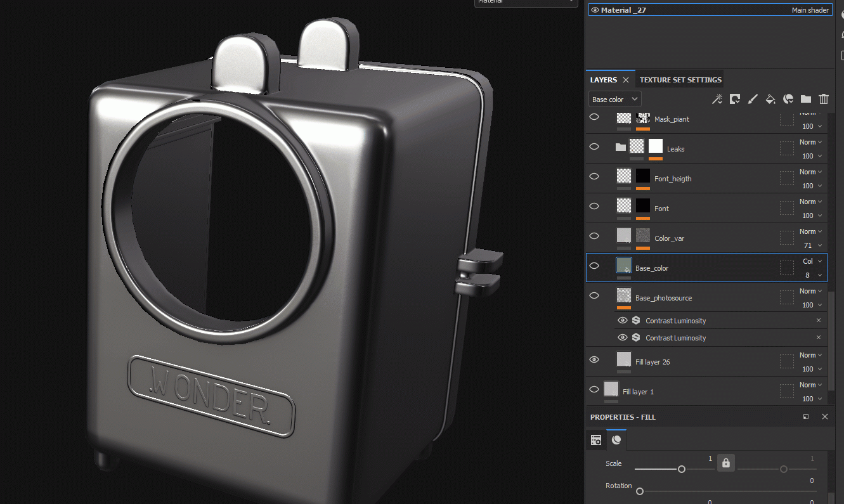Open the material properties moon tab icon
The height and width of the screenshot is (504, 844).
point(616,440)
